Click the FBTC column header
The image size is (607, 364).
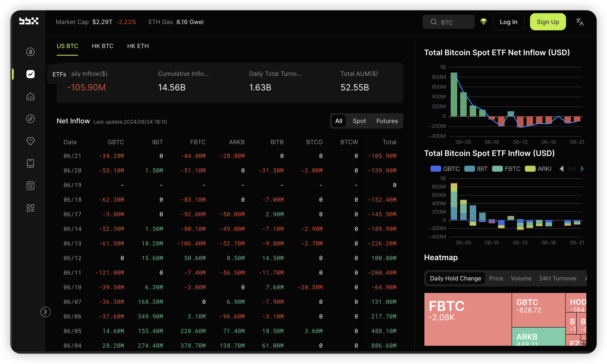coord(198,142)
